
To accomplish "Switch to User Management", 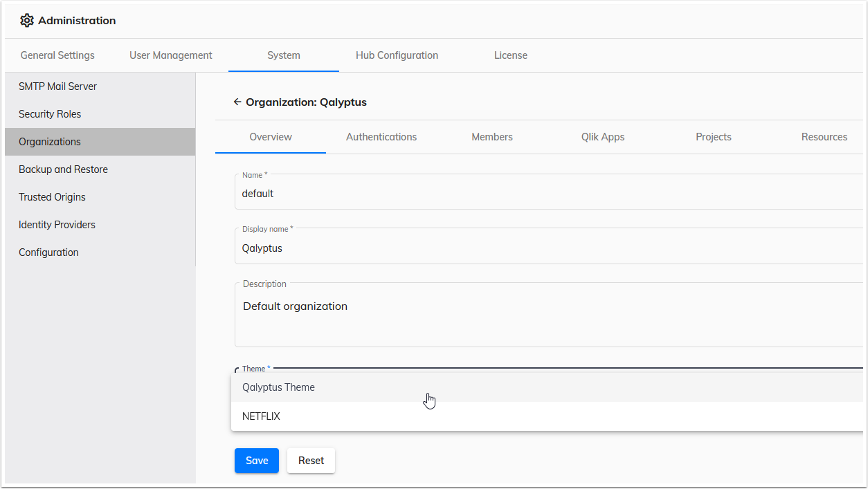I will click(170, 55).
